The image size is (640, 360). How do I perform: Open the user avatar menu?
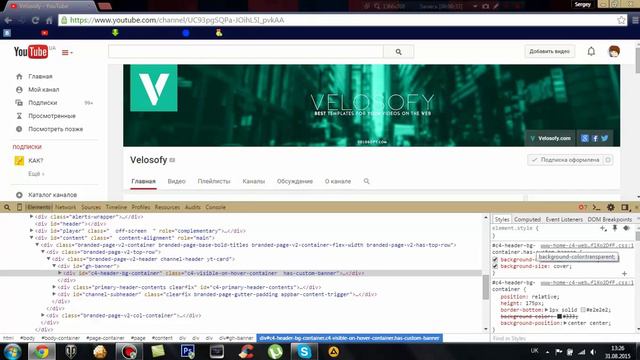[614, 51]
